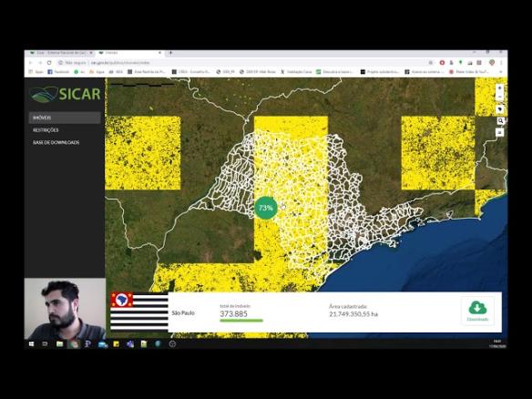Screen dimensions: 532x399
Task: Zoom in the map with plus button
Action: point(500,88)
